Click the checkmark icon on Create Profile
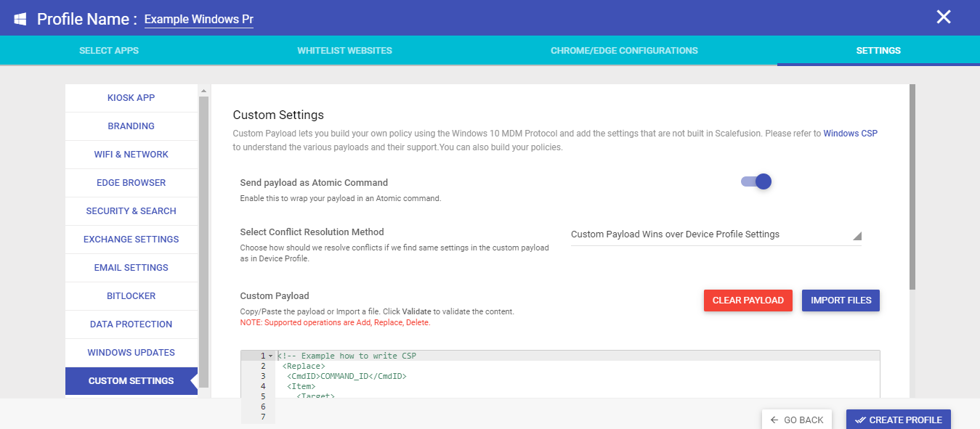980x429 pixels. (862, 419)
